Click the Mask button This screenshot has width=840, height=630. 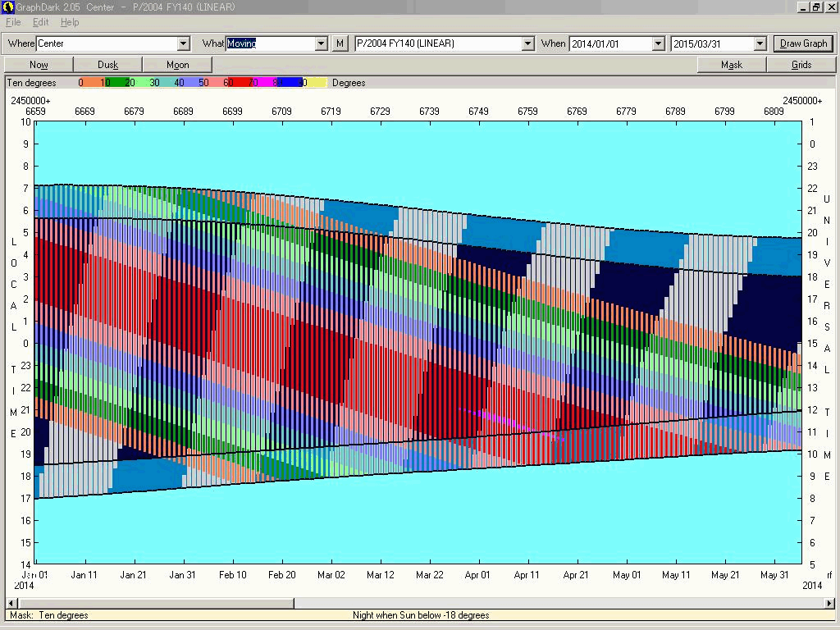[x=732, y=65]
